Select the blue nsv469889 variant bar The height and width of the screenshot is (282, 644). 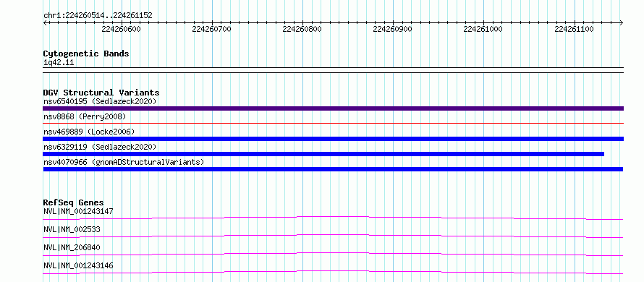[x=333, y=139]
